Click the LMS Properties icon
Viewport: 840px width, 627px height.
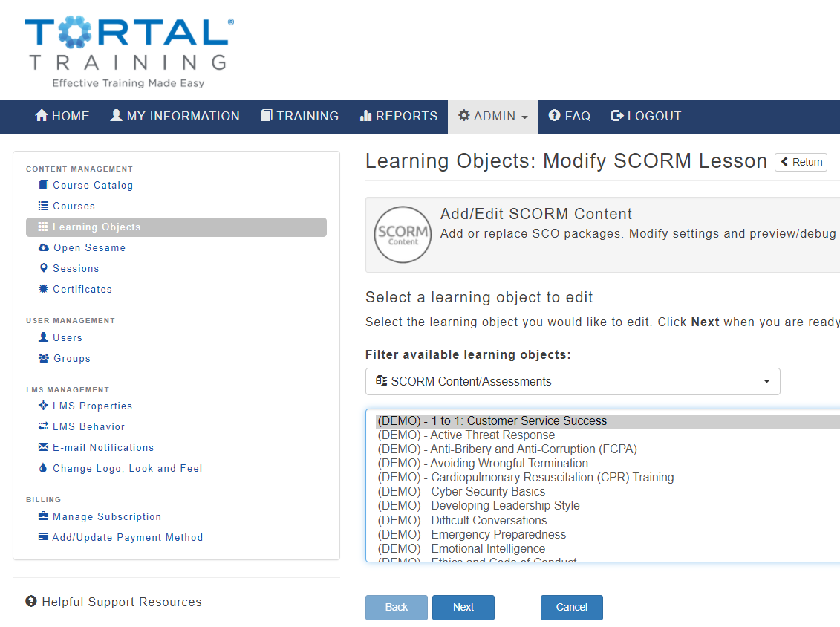click(43, 406)
